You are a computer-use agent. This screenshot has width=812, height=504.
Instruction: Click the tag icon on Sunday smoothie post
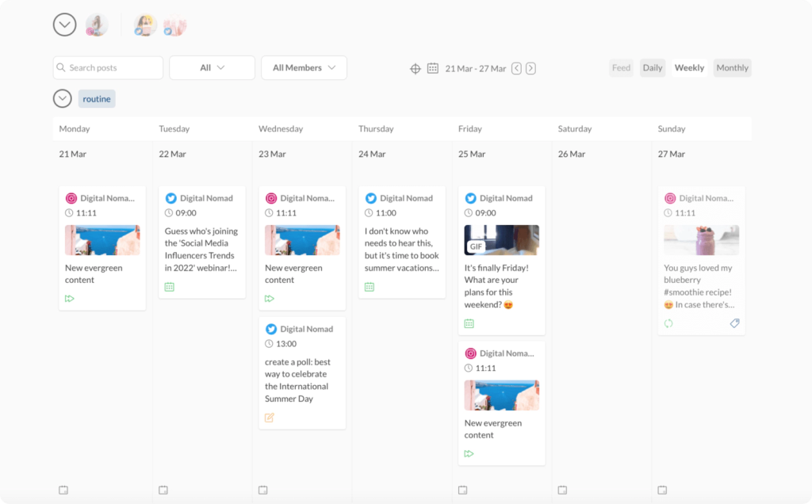[x=734, y=323]
